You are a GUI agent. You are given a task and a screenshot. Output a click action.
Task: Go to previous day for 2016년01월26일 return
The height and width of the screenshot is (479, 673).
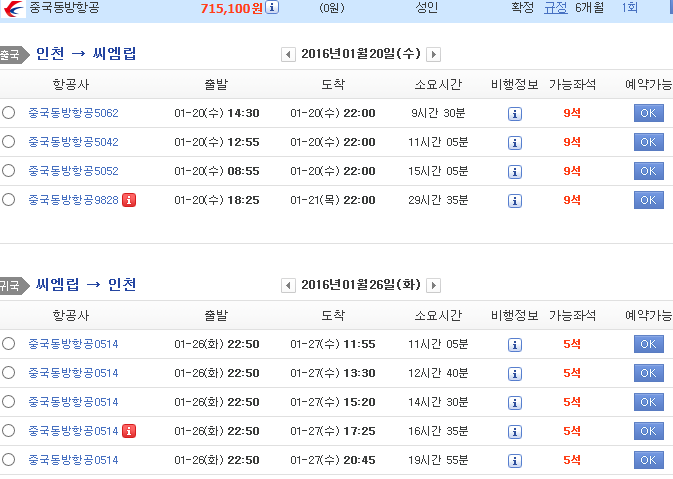pos(288,285)
